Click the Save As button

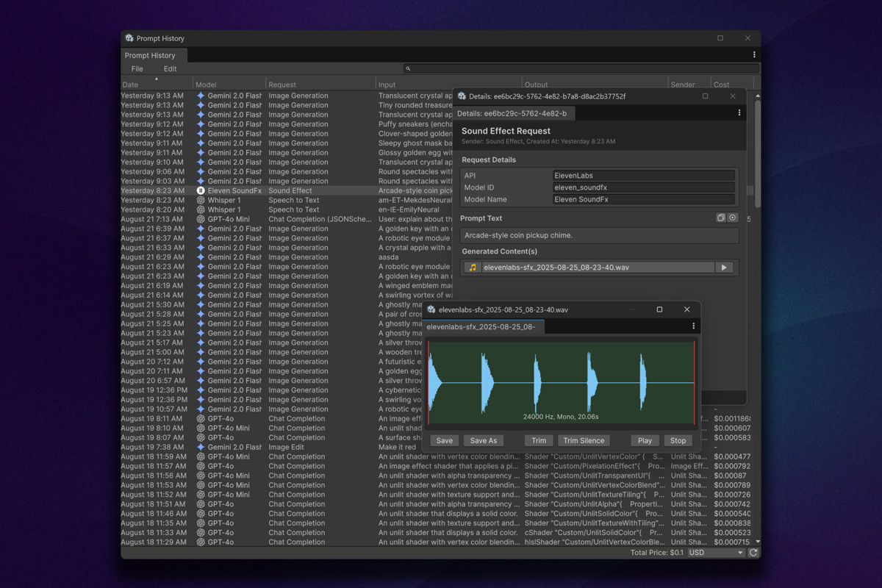[484, 440]
